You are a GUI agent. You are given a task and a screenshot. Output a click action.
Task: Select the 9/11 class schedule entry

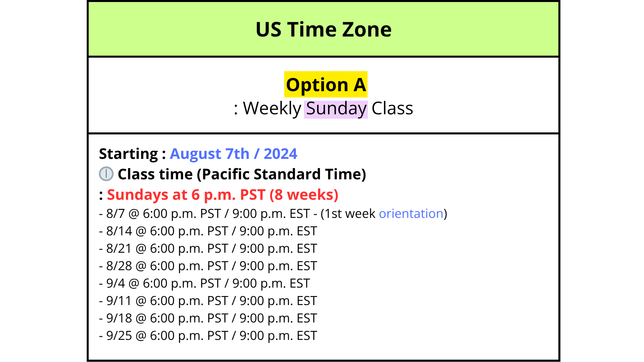coord(208,301)
